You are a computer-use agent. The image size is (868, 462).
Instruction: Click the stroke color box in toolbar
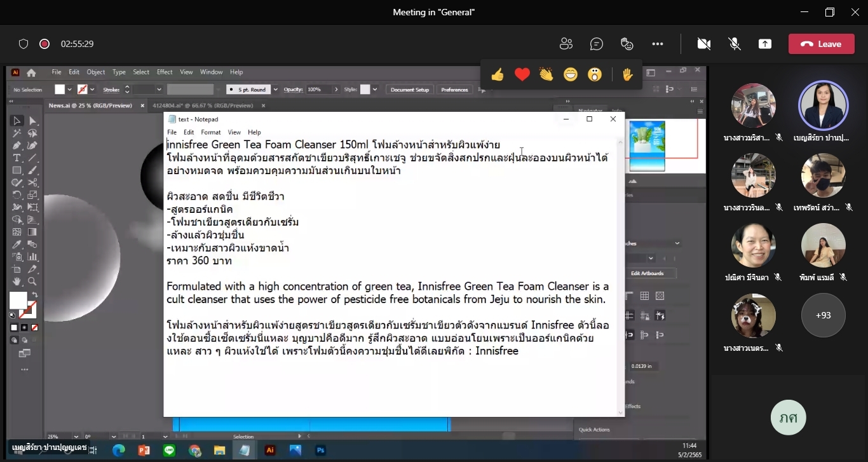27,311
